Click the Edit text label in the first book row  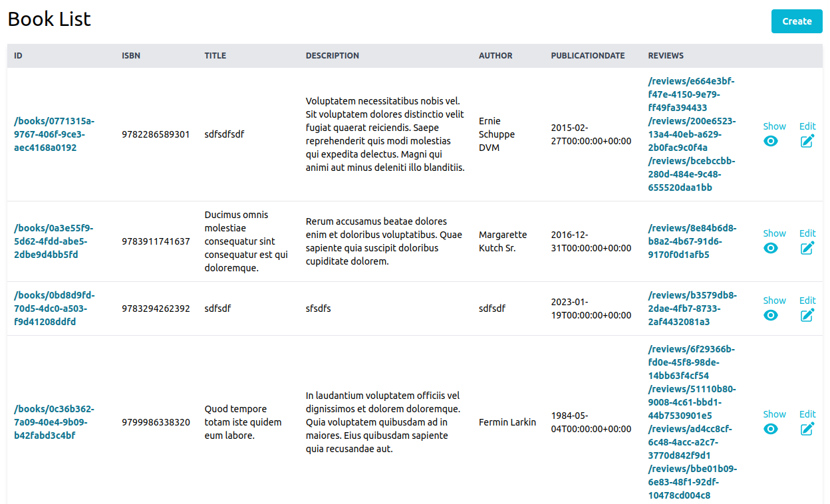[x=807, y=126]
